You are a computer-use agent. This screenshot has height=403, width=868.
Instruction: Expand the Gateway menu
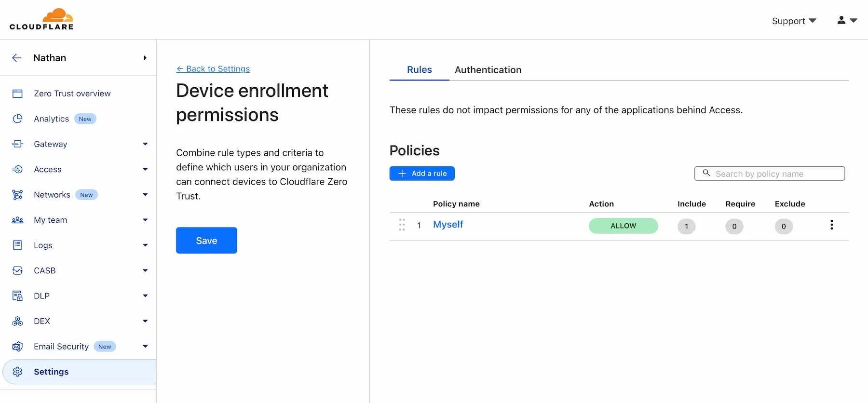(145, 144)
